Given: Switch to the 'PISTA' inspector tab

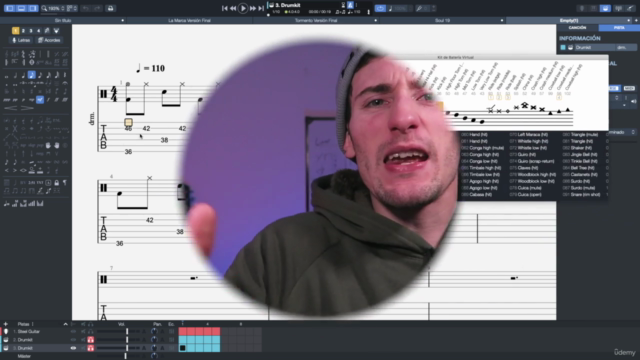Looking at the screenshot, I should [619, 28].
